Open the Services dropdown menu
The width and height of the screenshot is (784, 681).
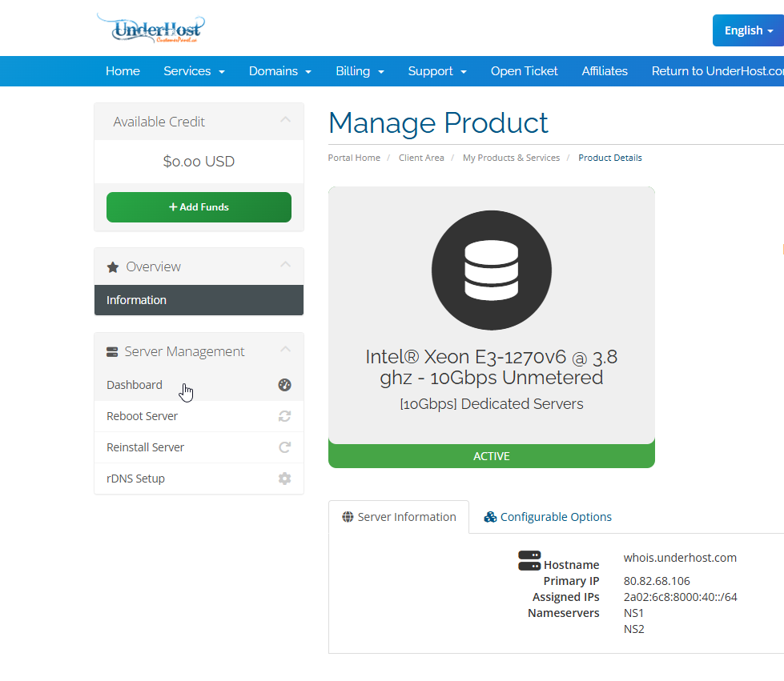point(194,71)
